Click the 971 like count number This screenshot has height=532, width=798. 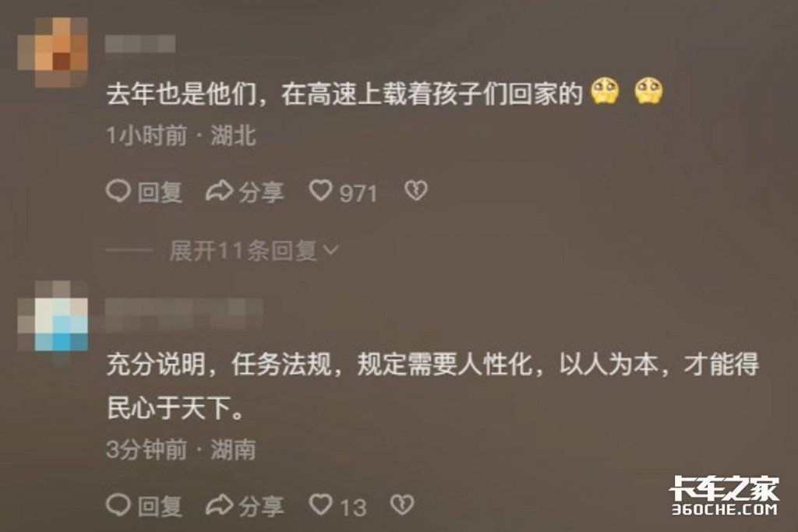coord(358,193)
